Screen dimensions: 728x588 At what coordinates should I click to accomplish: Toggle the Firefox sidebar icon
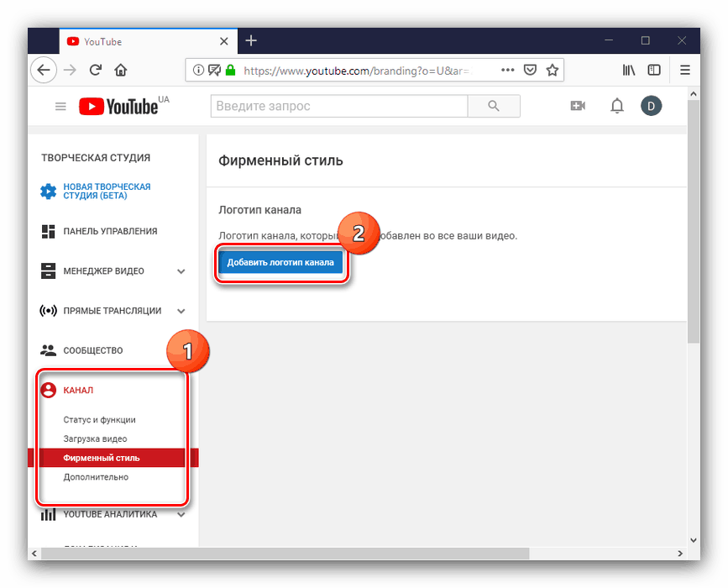pyautogui.click(x=654, y=70)
